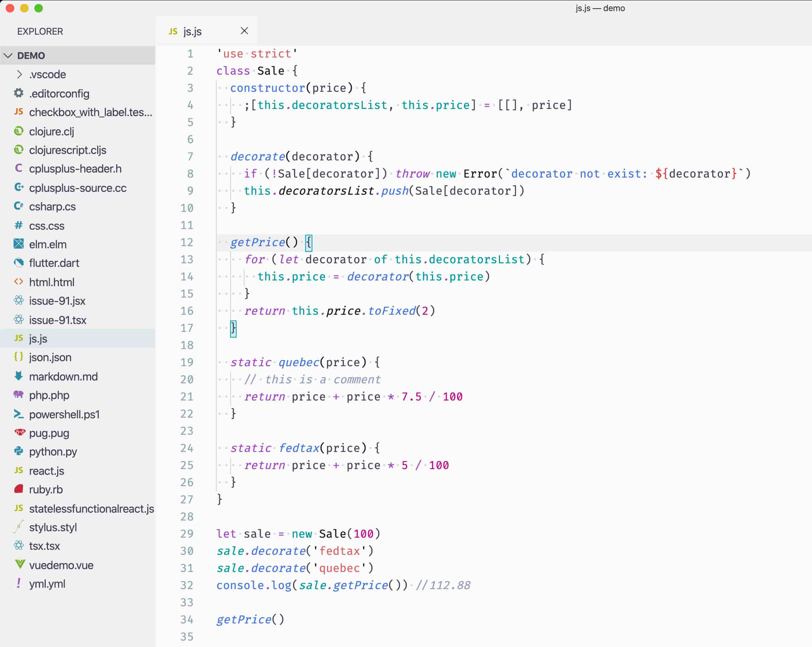812x647 pixels.
Task: Click the Elm icon beside elm.elm
Action: [19, 244]
